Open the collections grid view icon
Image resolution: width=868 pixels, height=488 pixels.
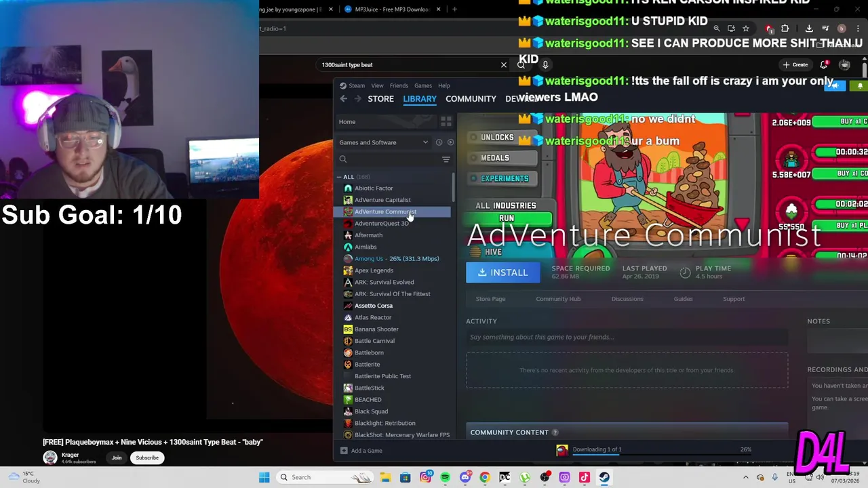point(446,121)
